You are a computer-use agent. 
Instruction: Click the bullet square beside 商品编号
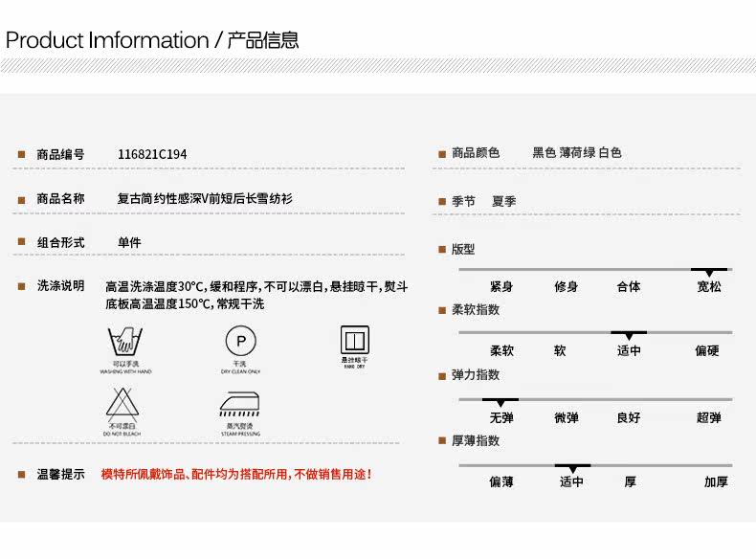tap(21, 154)
